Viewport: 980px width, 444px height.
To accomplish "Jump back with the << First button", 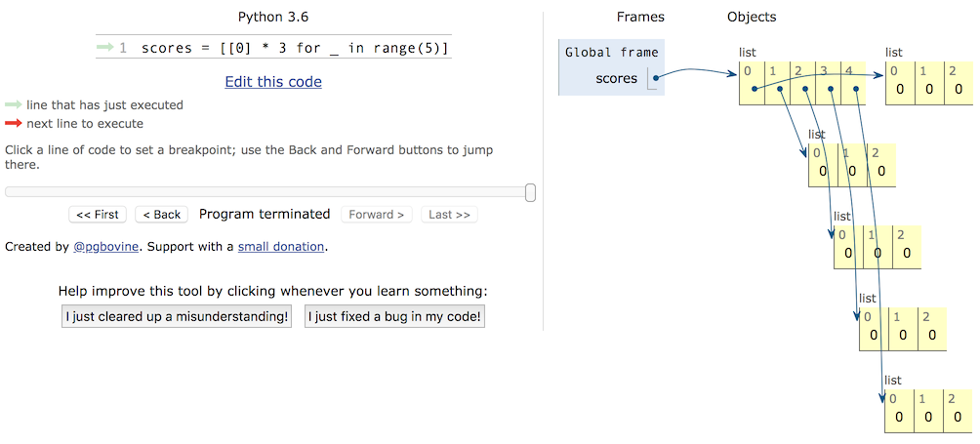I will coord(98,215).
